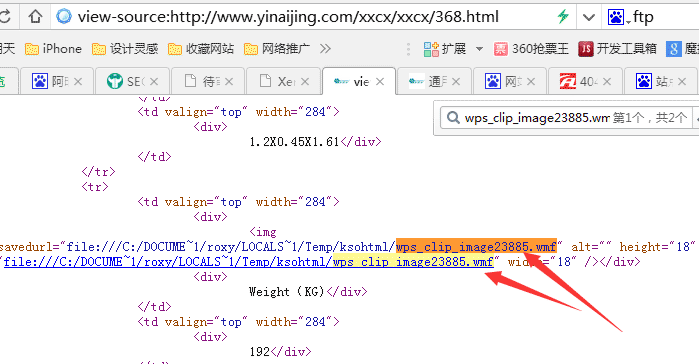Click the address bar URL field
699x364 pixels.
point(288,17)
